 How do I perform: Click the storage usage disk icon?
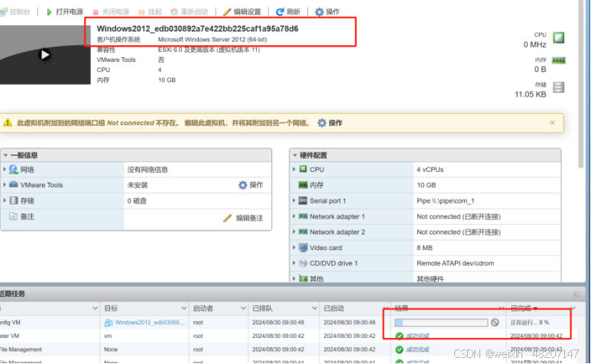point(559,87)
